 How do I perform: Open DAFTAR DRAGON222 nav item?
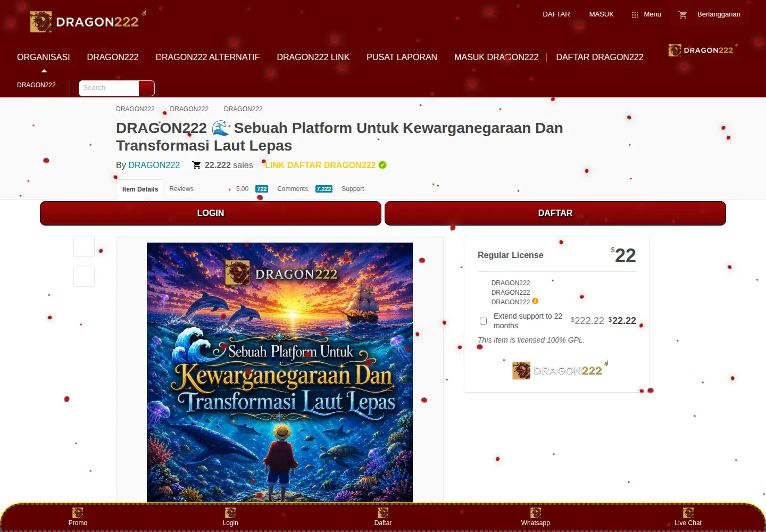[x=600, y=57]
